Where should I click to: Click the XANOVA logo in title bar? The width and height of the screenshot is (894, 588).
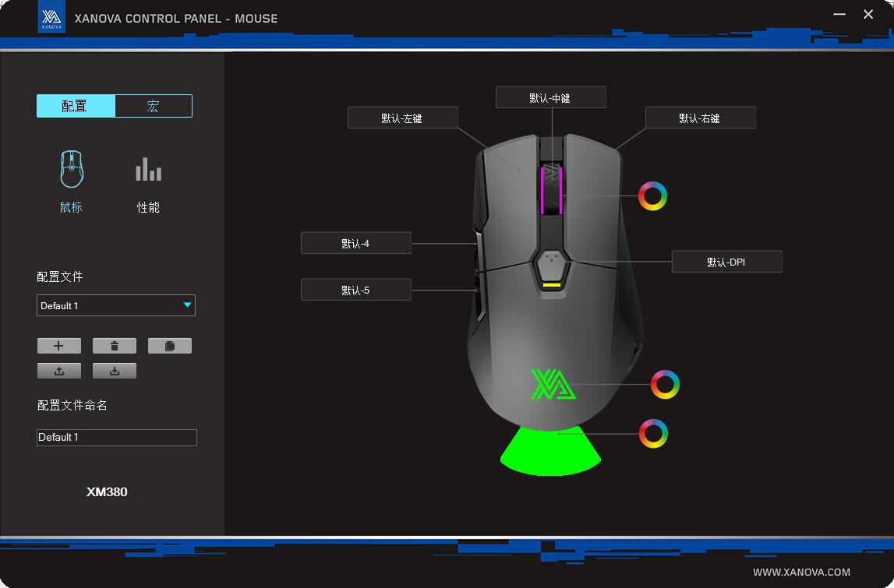click(x=51, y=19)
